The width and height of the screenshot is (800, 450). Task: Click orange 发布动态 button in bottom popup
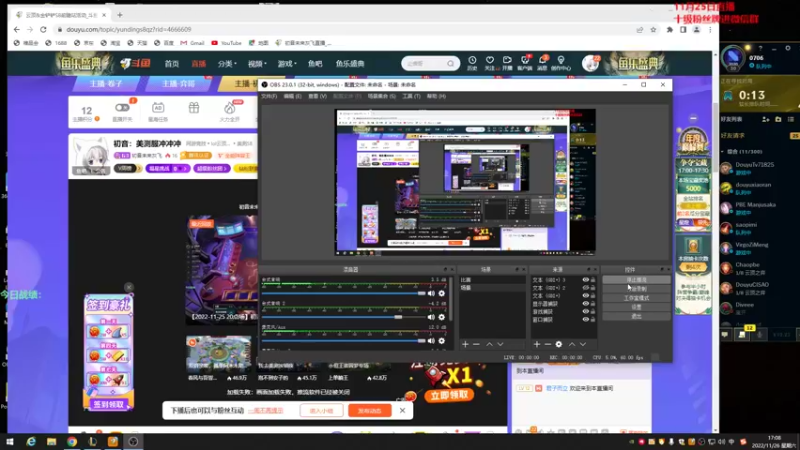[x=370, y=410]
